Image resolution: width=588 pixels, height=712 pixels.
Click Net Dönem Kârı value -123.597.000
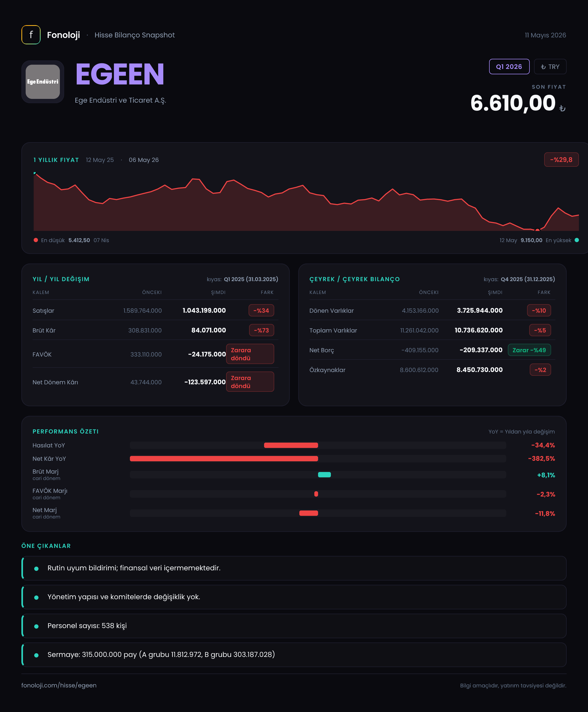click(x=205, y=382)
